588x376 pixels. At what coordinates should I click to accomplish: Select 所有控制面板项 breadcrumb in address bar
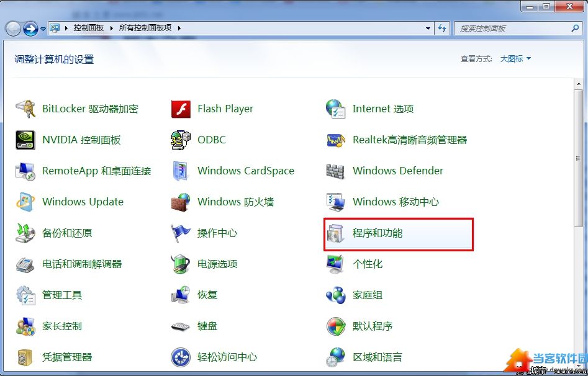point(145,28)
